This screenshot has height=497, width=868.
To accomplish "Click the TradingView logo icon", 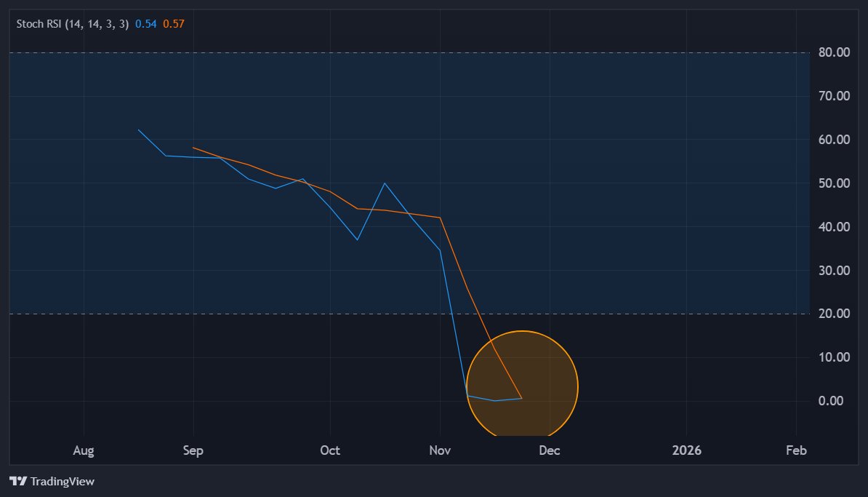I will 17,481.
